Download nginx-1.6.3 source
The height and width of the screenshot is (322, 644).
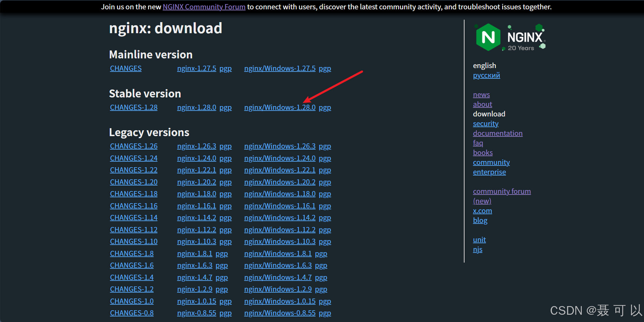pos(195,265)
